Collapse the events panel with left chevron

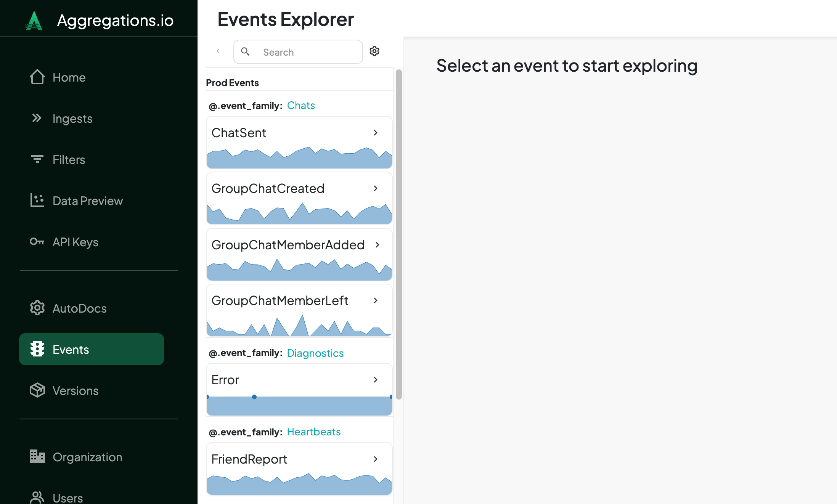pyautogui.click(x=218, y=51)
